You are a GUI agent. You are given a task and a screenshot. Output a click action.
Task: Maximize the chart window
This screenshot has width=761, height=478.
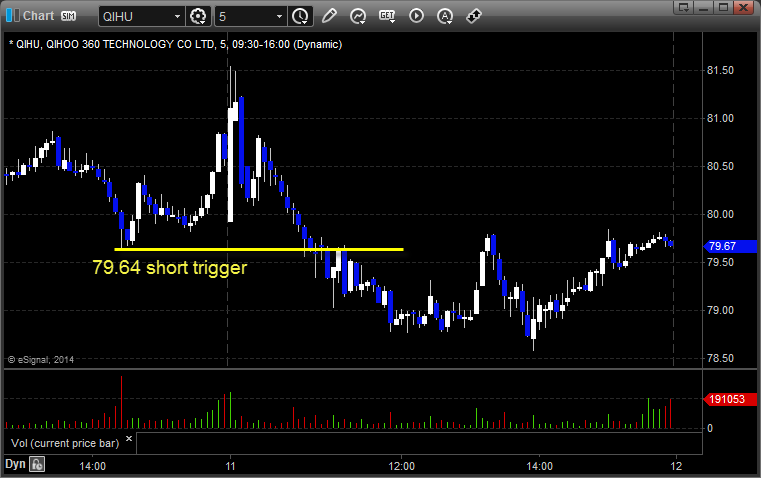click(x=723, y=7)
